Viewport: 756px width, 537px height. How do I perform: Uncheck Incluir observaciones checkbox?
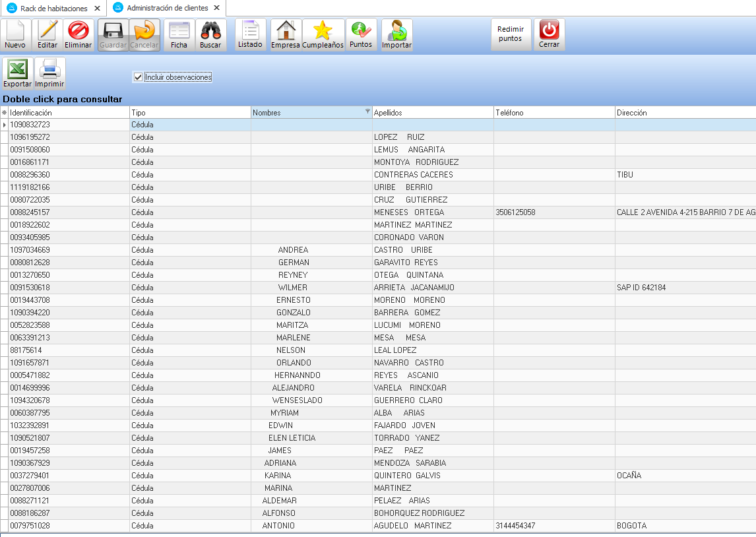(138, 77)
